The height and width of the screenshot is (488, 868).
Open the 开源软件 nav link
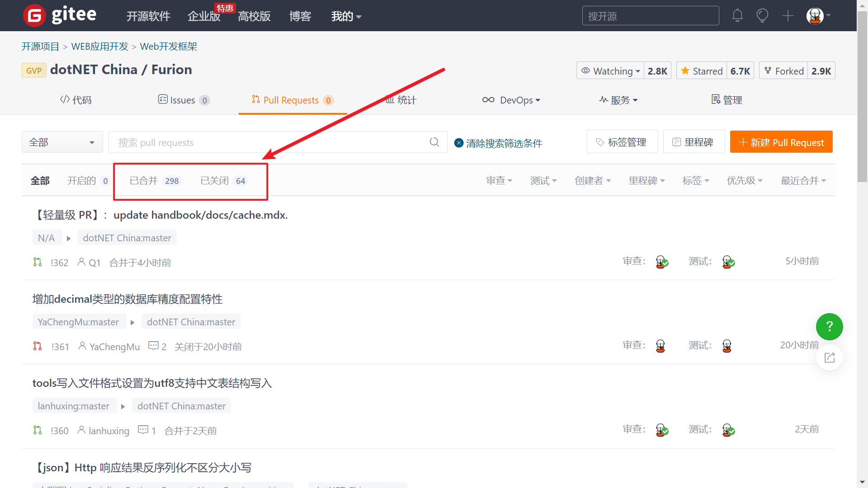point(148,16)
